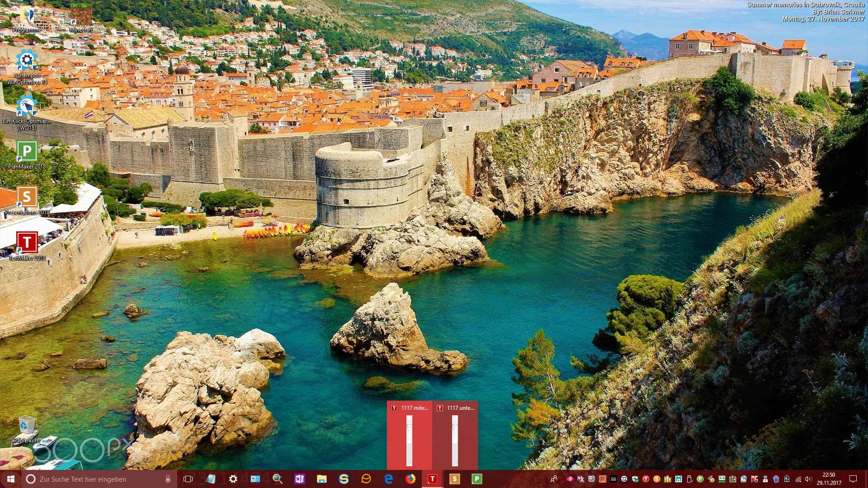Open the clock and date flyout

coord(829,479)
